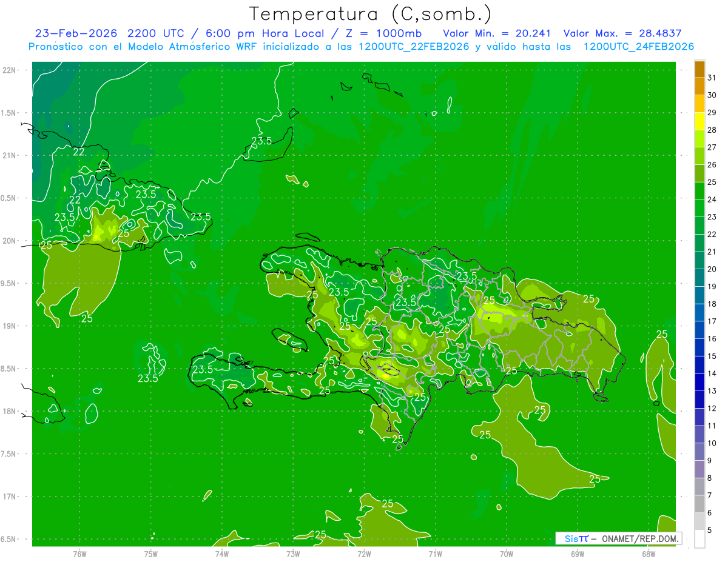Select the "Z = 1000mb" level text
The width and height of the screenshot is (728, 562).
pyautogui.click(x=384, y=33)
